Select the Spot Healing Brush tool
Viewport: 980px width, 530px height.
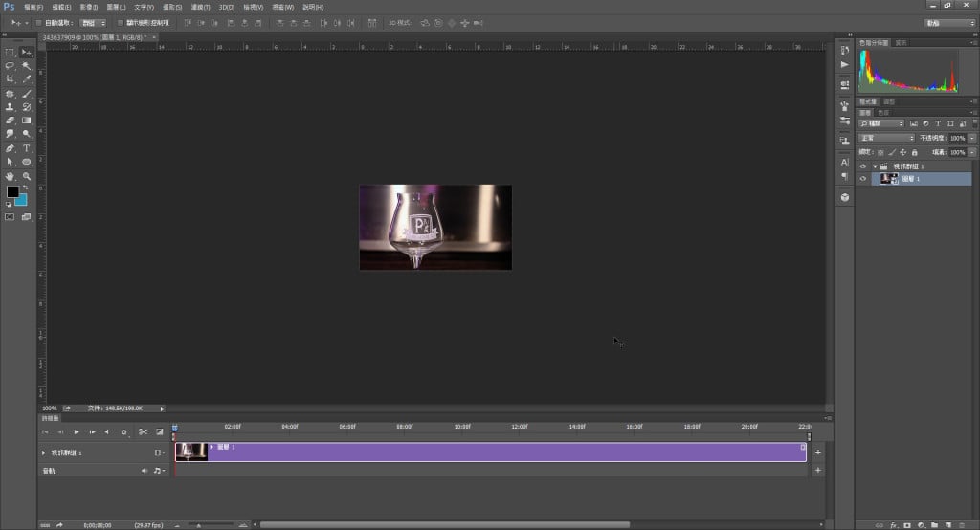click(x=10, y=94)
